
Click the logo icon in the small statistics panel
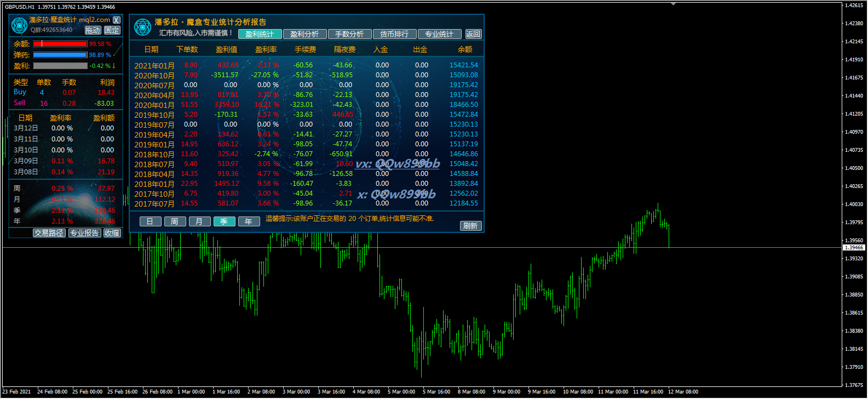pos(19,25)
